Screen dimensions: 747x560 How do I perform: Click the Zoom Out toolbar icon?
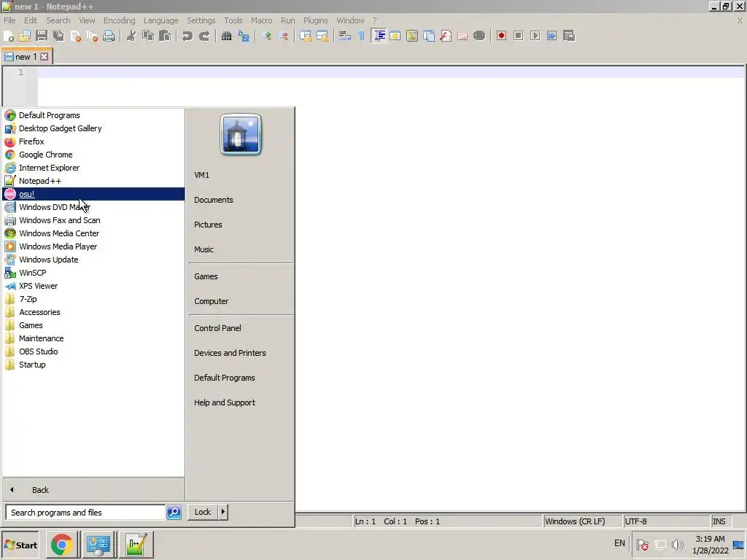click(284, 36)
